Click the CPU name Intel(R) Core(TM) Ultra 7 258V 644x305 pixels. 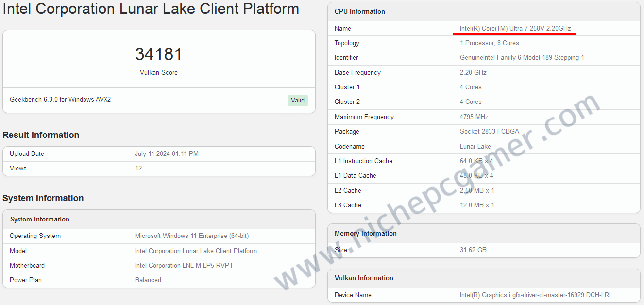515,29
